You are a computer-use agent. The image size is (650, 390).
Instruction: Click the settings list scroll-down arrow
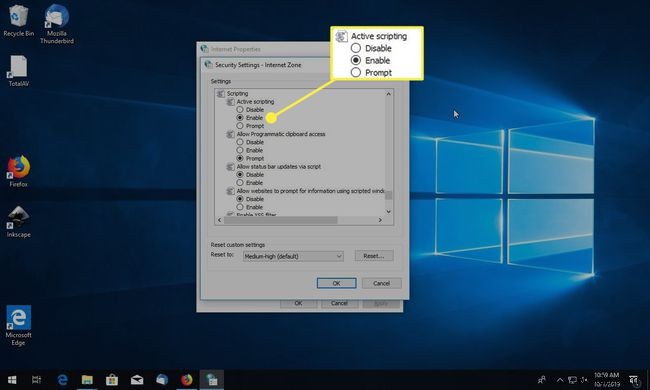[x=388, y=211]
